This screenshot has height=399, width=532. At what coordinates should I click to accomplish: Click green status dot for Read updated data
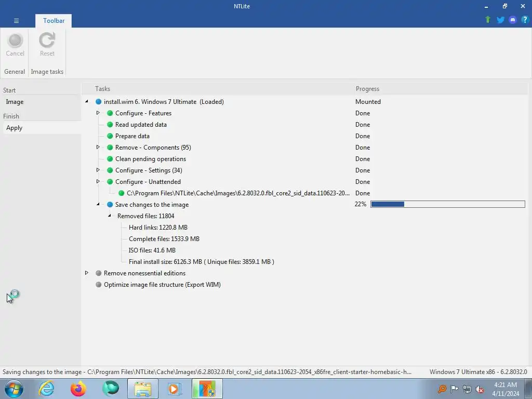[x=110, y=125]
